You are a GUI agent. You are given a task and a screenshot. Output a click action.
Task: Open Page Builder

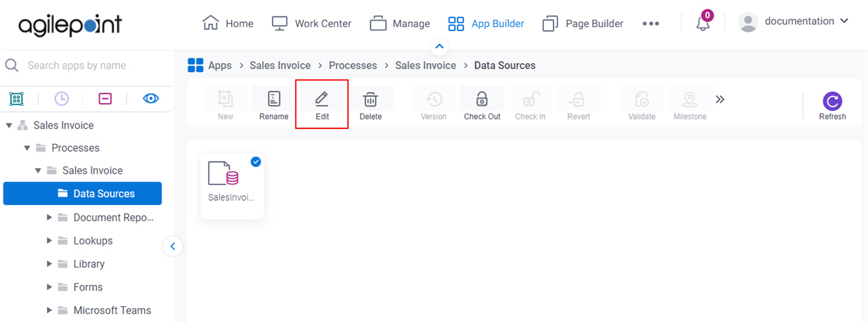(x=583, y=23)
